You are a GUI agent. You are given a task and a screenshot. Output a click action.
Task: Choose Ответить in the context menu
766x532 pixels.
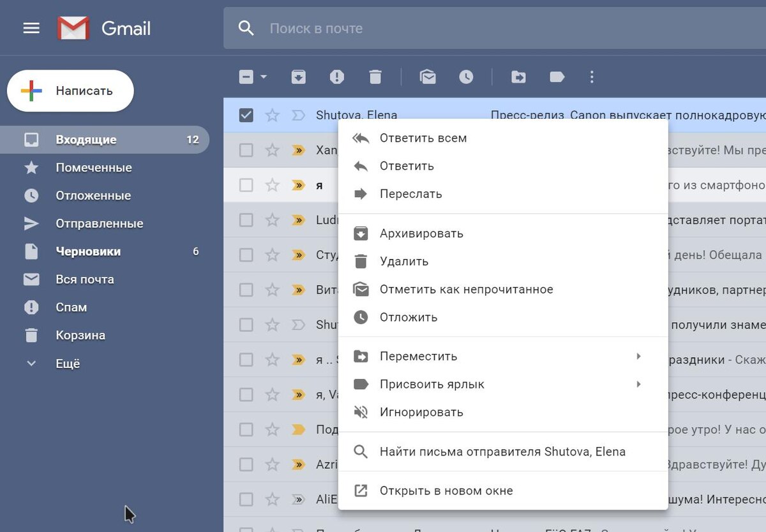pos(503,166)
